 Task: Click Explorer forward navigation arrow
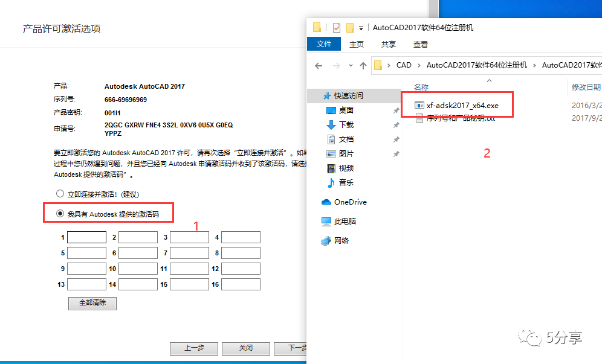coord(336,66)
